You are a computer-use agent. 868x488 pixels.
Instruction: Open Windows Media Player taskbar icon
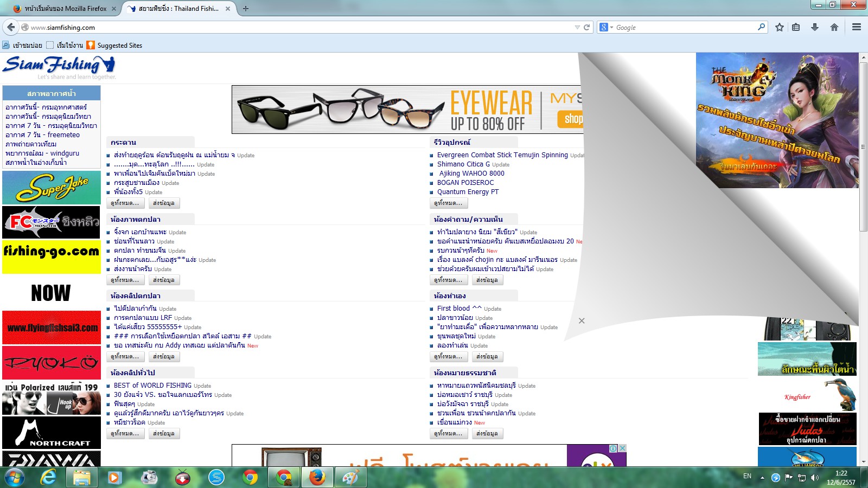pyautogui.click(x=114, y=477)
